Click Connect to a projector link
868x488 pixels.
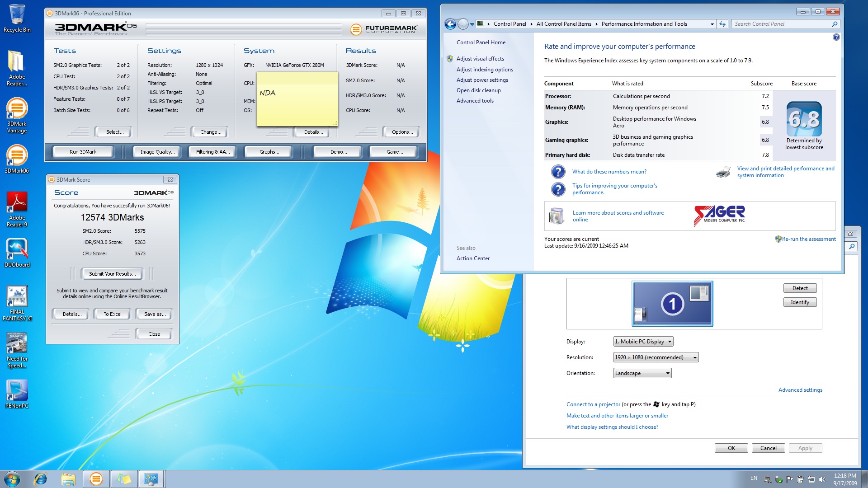593,404
